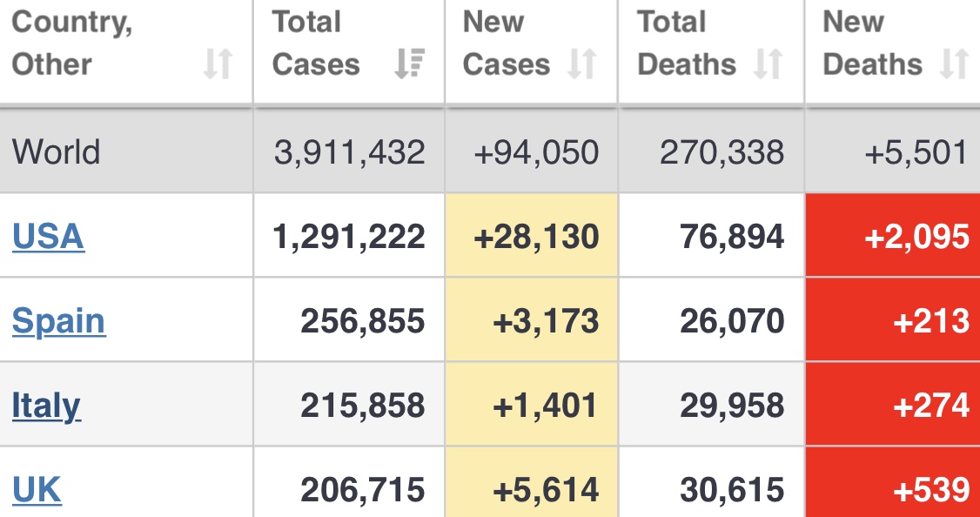Click the New Cases header label
The image size is (980, 517).
tap(506, 44)
